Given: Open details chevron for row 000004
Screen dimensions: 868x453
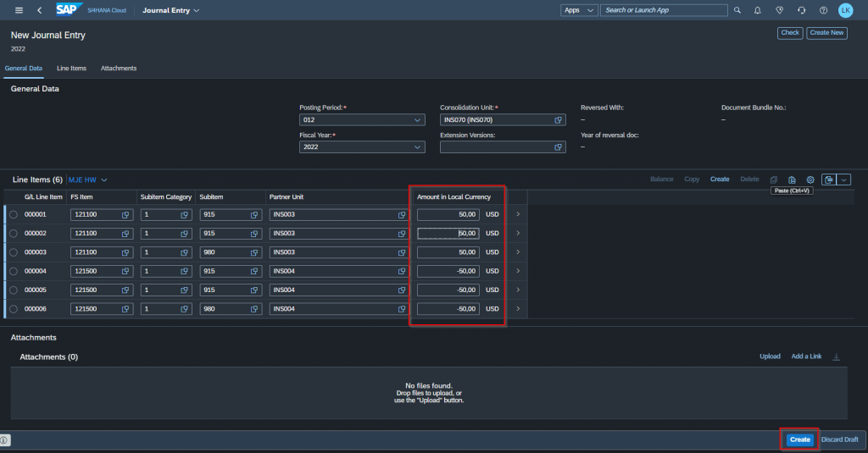Looking at the screenshot, I should pyautogui.click(x=518, y=271).
